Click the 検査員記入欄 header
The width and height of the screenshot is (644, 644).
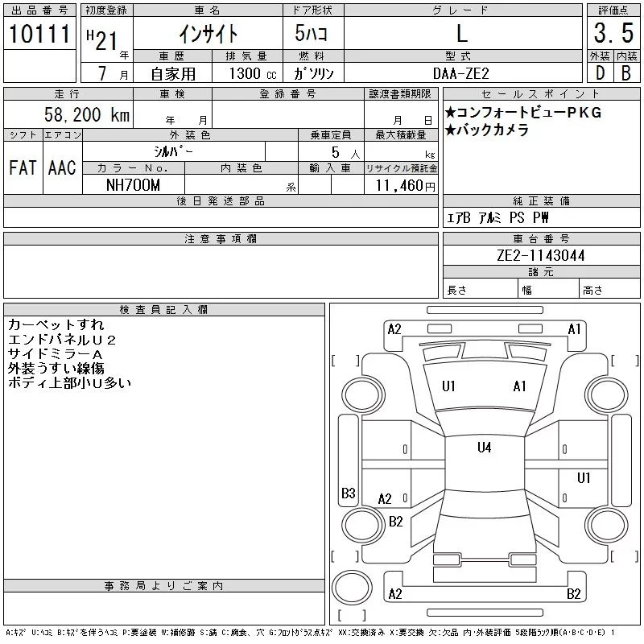click(164, 310)
